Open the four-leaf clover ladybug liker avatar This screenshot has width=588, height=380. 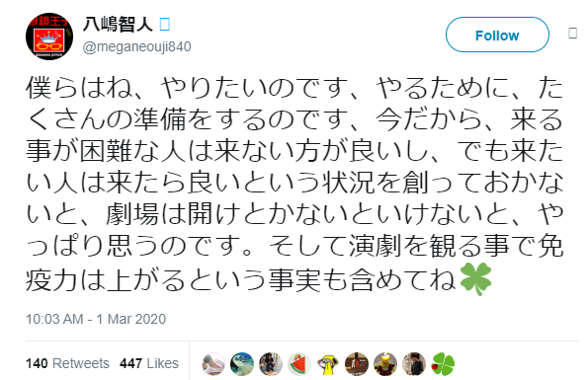pos(443,363)
